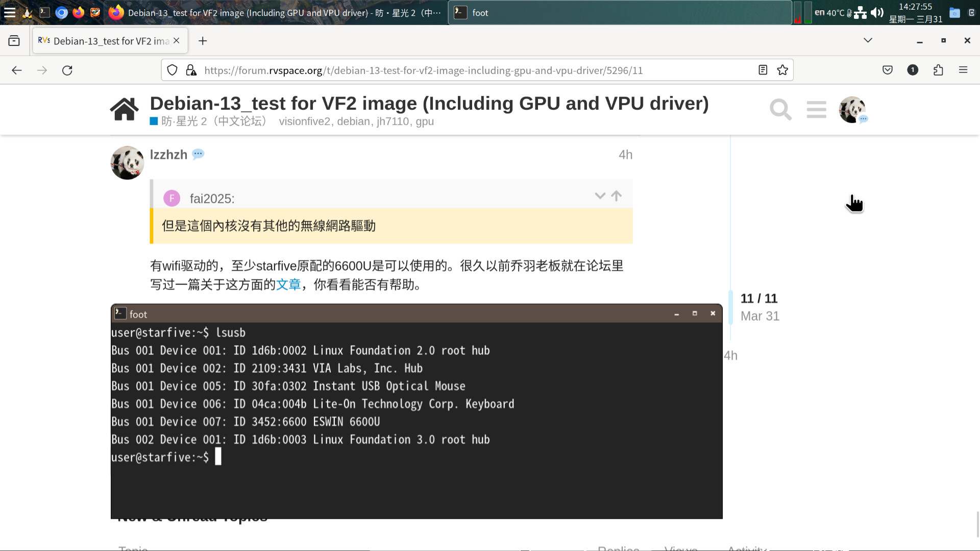Open a new browser tab
Screen dimensions: 980x551
203,41
